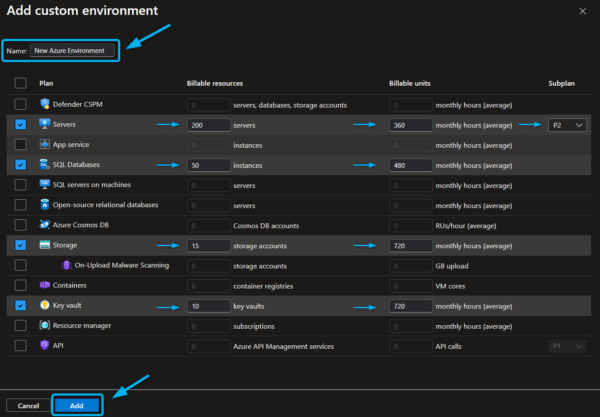
Task: Uncheck the SQL Databases checkbox
Action: tap(21, 165)
